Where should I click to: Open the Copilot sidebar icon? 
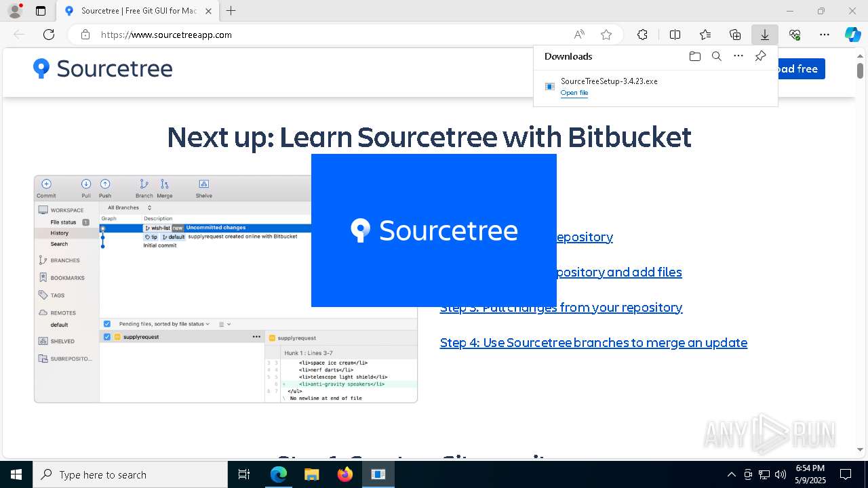pos(853,35)
